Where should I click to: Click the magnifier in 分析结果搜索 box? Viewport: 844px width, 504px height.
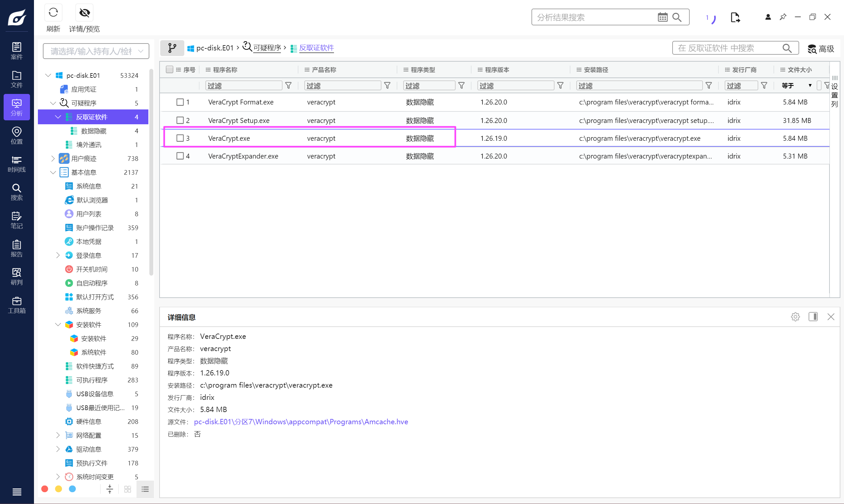click(x=677, y=17)
